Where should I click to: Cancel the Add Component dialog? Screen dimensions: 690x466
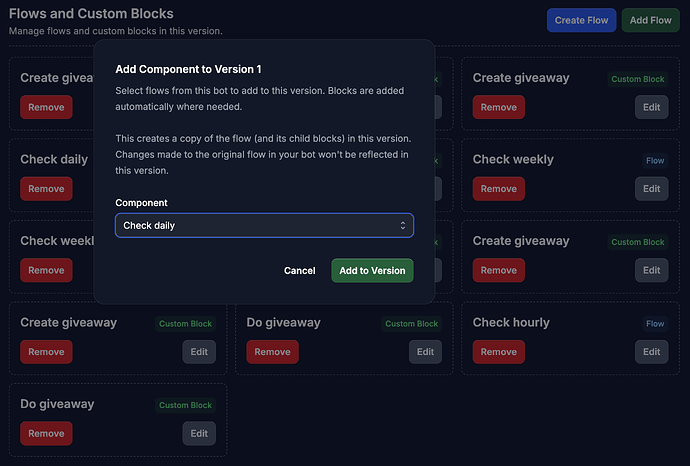coord(299,271)
